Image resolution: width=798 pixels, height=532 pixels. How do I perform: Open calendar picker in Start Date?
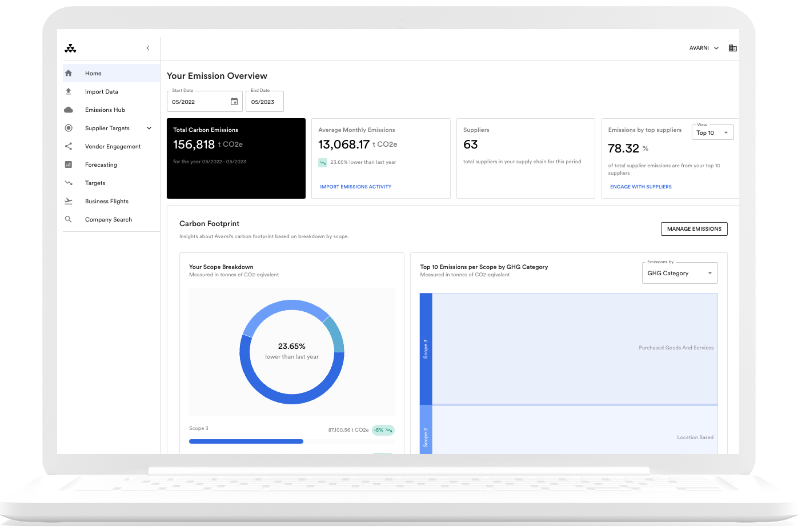coord(234,101)
